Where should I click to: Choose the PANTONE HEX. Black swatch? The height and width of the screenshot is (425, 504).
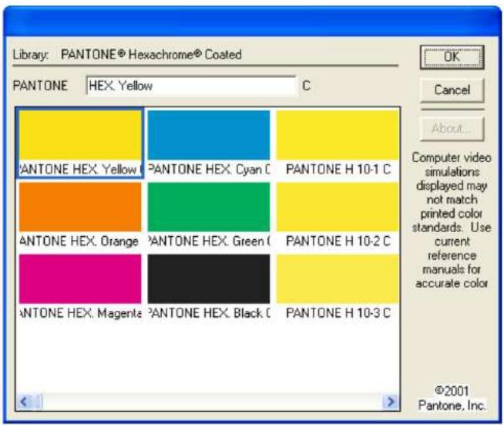tap(209, 287)
